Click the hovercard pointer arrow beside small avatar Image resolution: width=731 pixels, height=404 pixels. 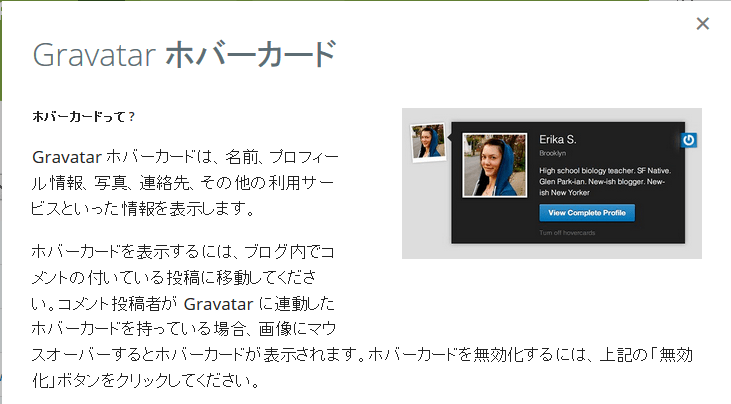tap(449, 137)
